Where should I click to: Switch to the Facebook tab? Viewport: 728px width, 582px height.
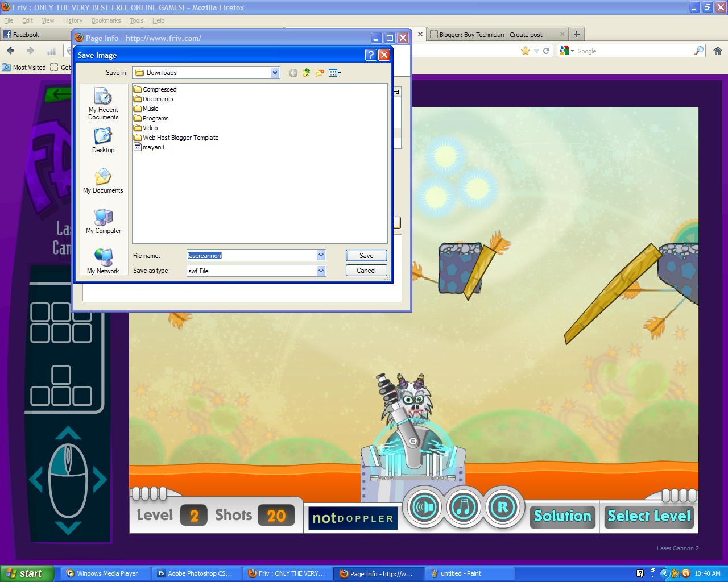(x=36, y=34)
